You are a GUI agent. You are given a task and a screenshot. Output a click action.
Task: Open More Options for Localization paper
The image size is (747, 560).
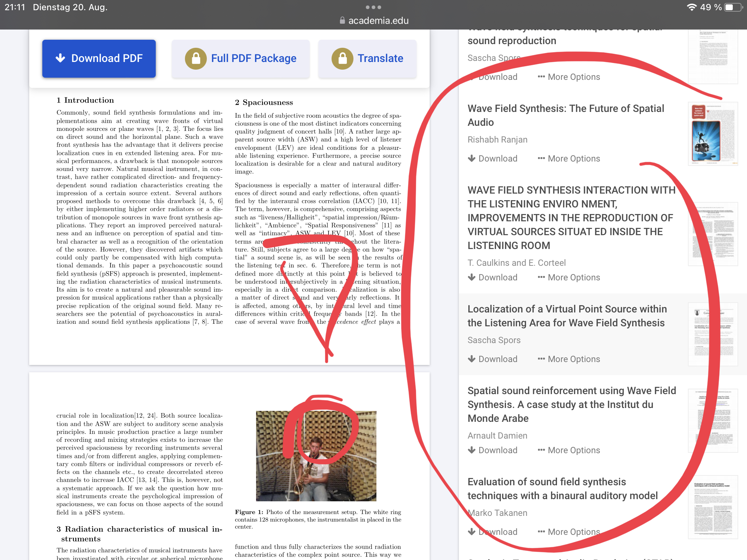[x=569, y=359]
